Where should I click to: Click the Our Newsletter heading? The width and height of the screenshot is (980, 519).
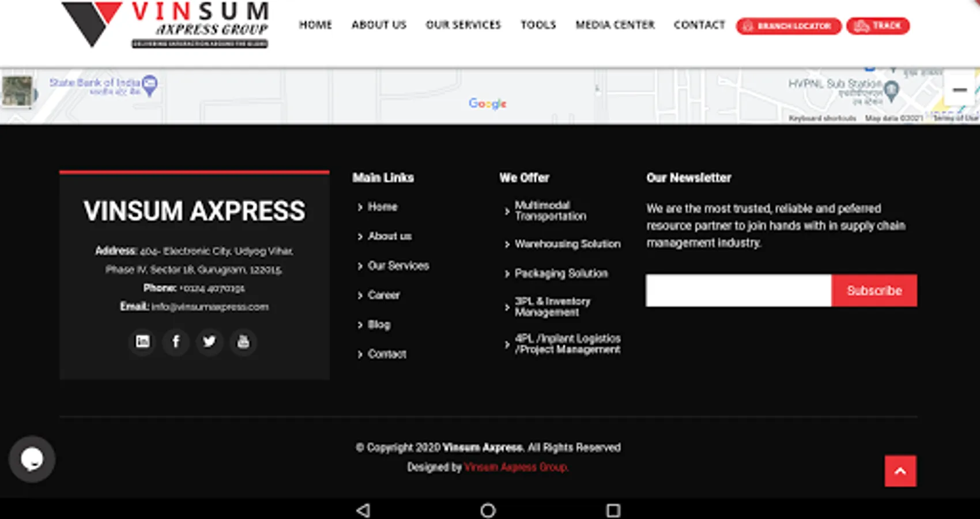[x=689, y=178]
